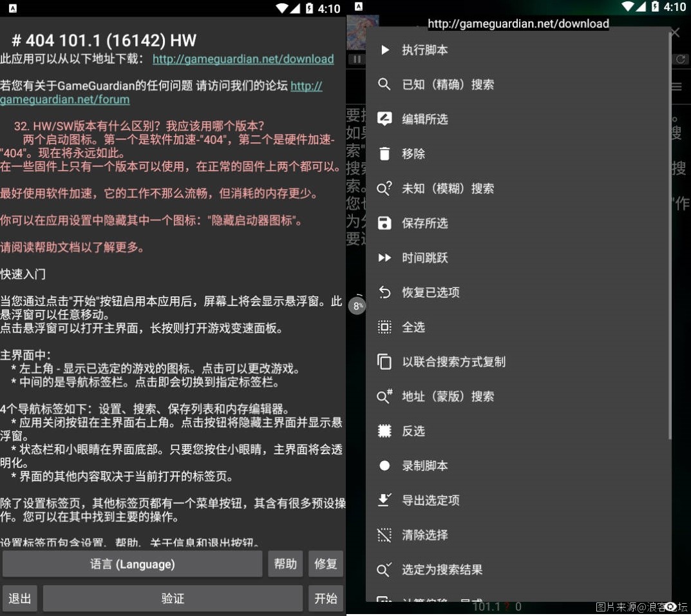Tap the pause button behind the menu
The width and height of the screenshot is (691, 616).
click(x=357, y=59)
